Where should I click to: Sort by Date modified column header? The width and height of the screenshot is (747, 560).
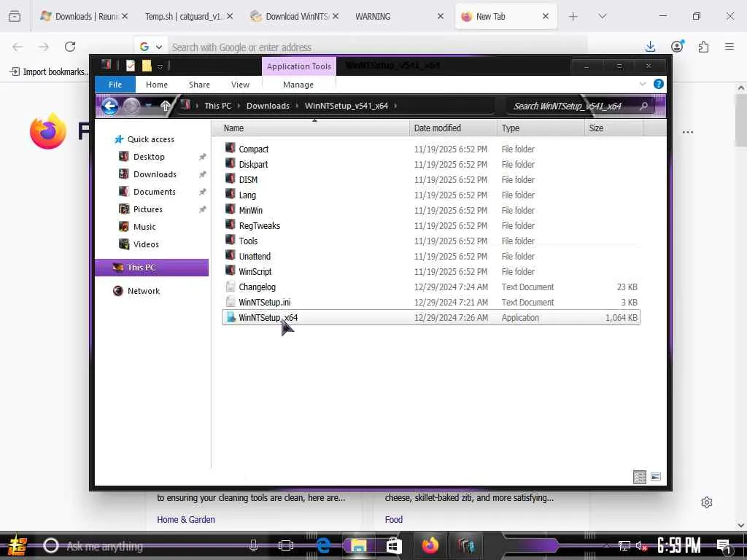coord(452,128)
